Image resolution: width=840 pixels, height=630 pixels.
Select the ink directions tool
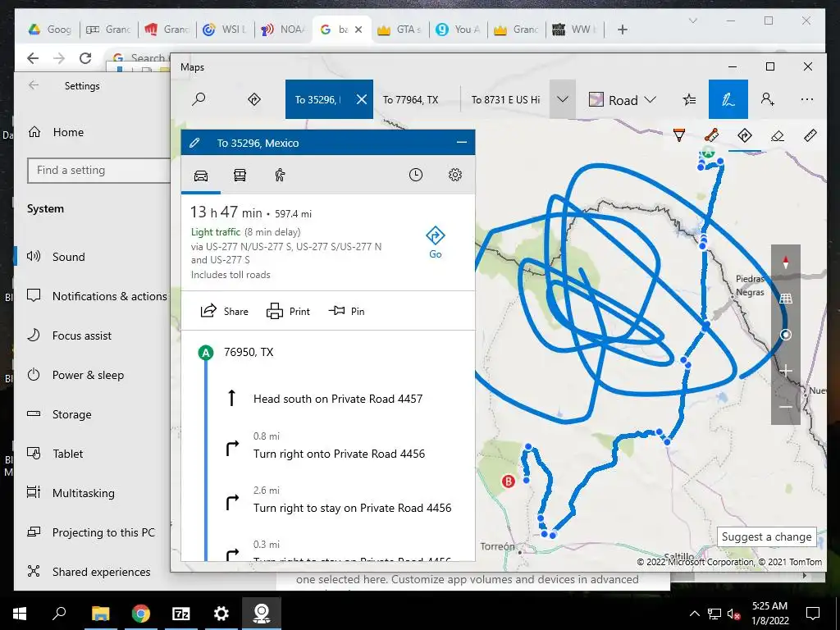tap(745, 135)
